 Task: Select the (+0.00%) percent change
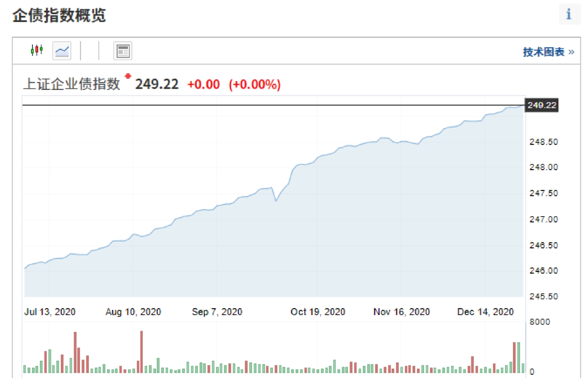coord(255,84)
